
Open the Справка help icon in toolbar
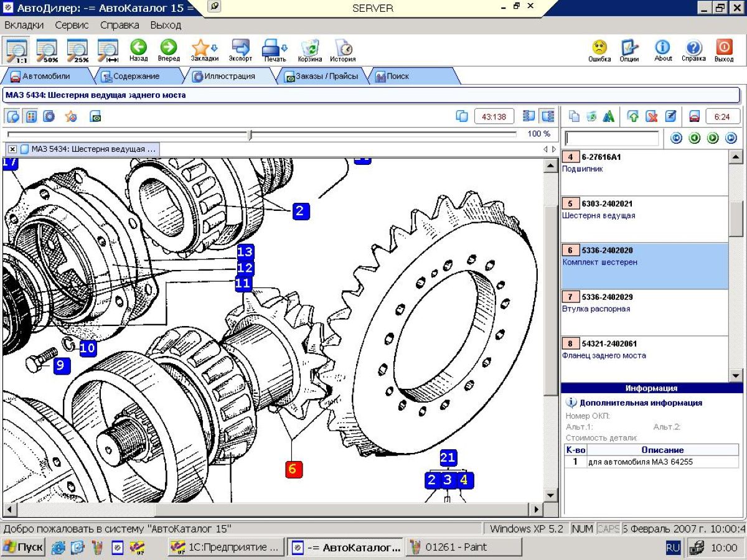click(x=693, y=50)
